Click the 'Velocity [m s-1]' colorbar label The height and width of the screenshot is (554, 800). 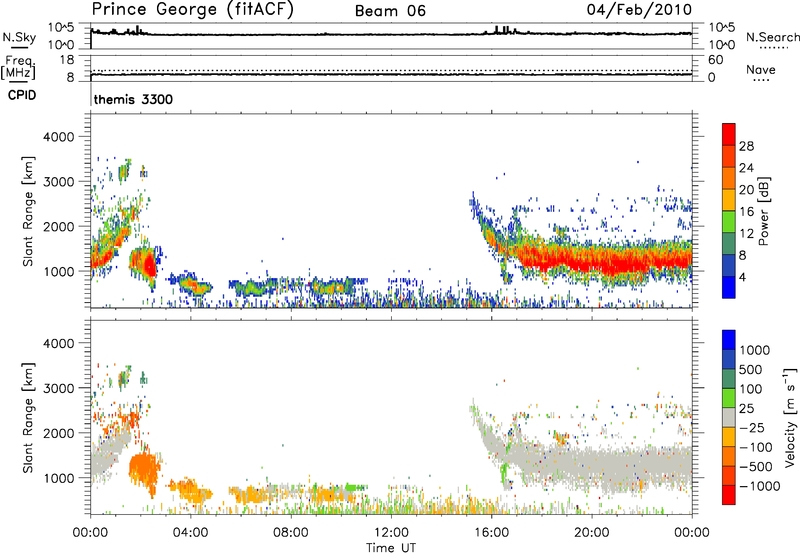coord(790,417)
